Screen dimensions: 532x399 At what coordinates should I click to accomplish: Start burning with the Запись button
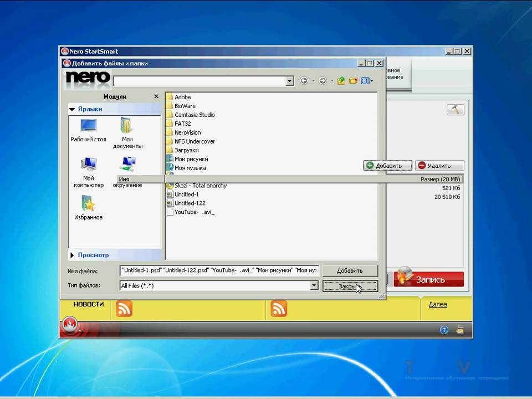pos(429,279)
